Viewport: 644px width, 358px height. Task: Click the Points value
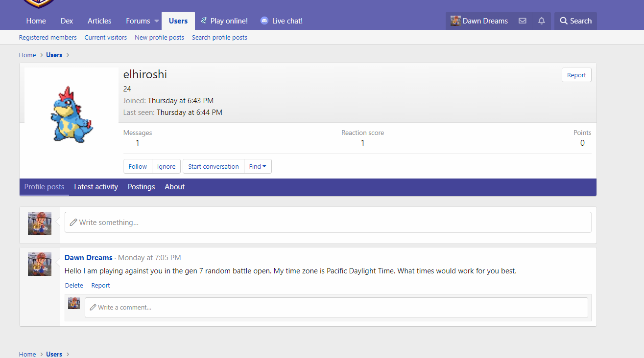point(582,143)
